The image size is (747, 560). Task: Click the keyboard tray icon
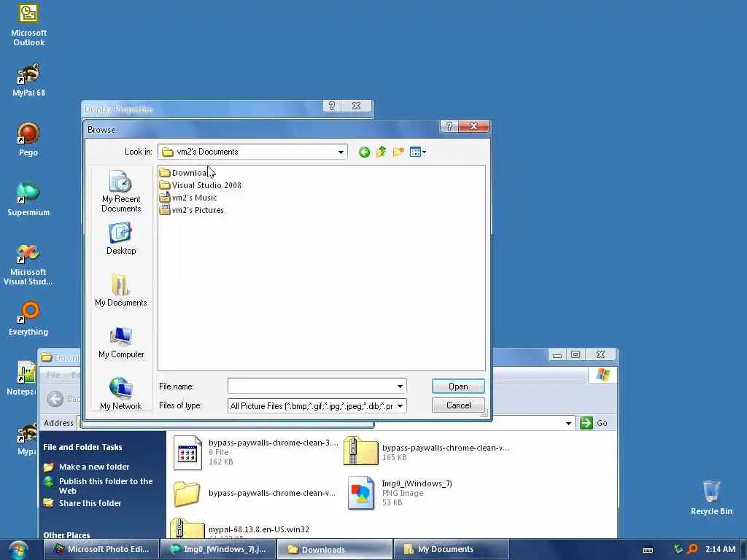point(648,550)
